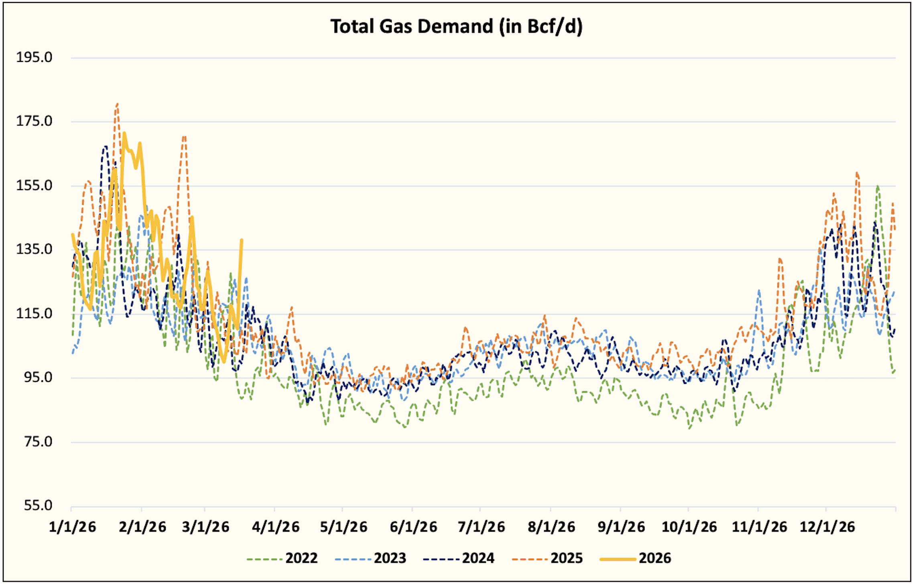Click the 155.0 y-axis label
The image size is (919, 588).
click(34, 186)
